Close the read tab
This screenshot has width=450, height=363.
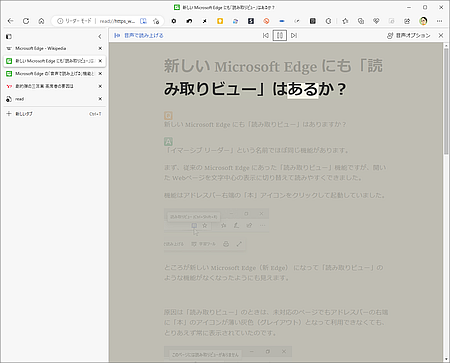point(100,99)
